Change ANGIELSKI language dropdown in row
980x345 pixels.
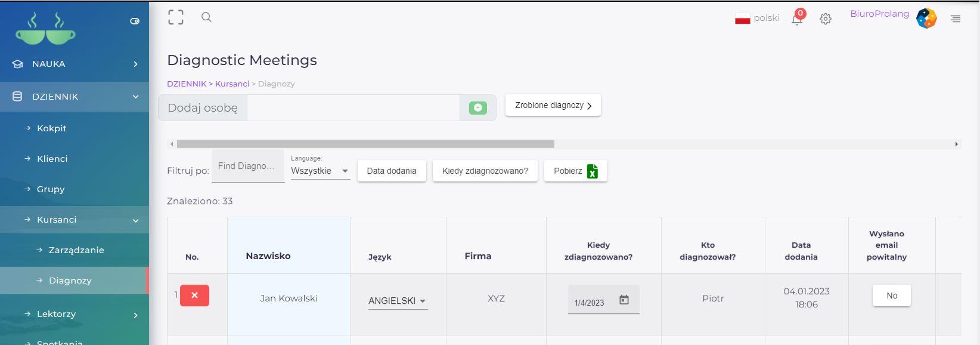tap(397, 301)
